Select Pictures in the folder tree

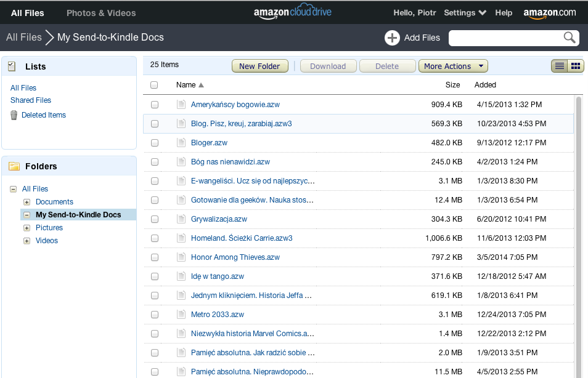coord(49,228)
